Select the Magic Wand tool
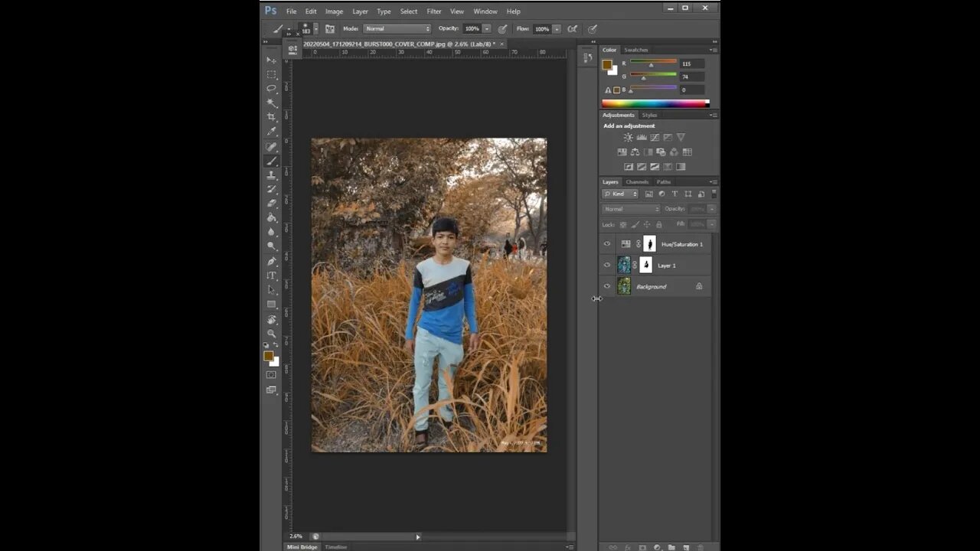The height and width of the screenshot is (551, 980). (x=271, y=103)
